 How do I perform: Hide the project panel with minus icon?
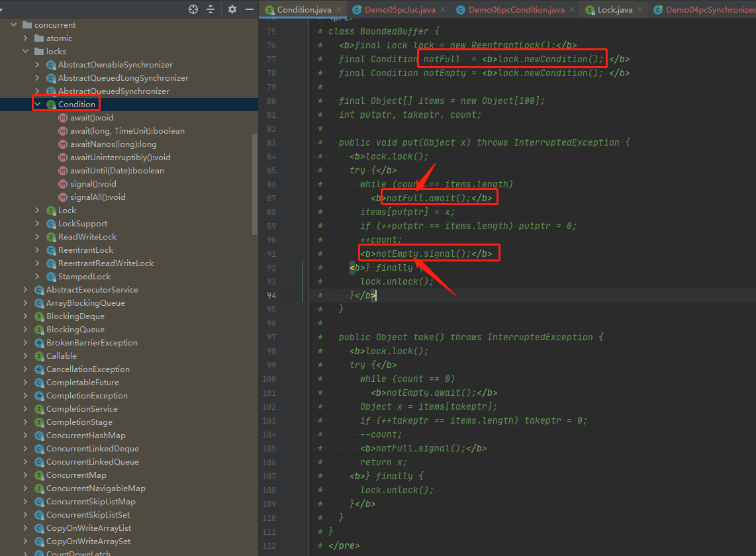coord(250,9)
